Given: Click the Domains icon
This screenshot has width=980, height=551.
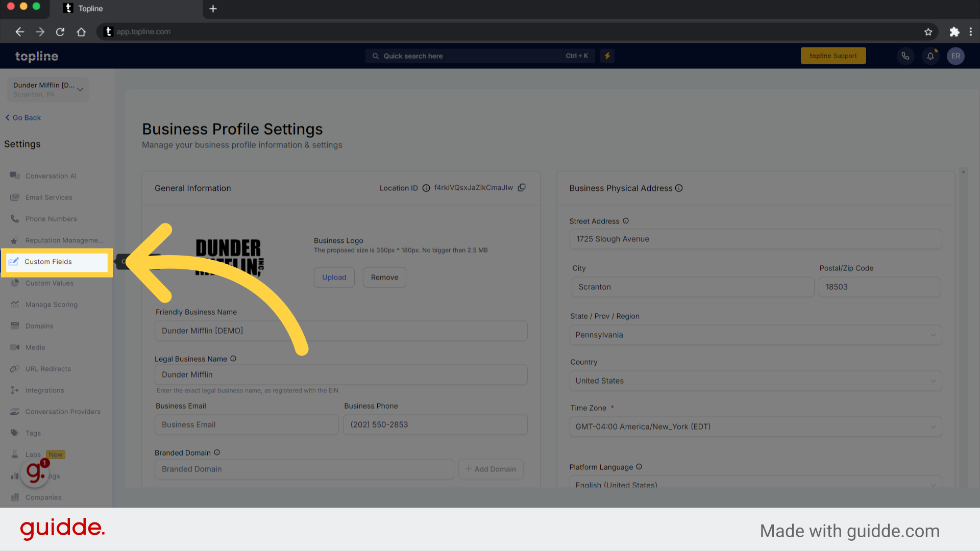Looking at the screenshot, I should click(15, 326).
